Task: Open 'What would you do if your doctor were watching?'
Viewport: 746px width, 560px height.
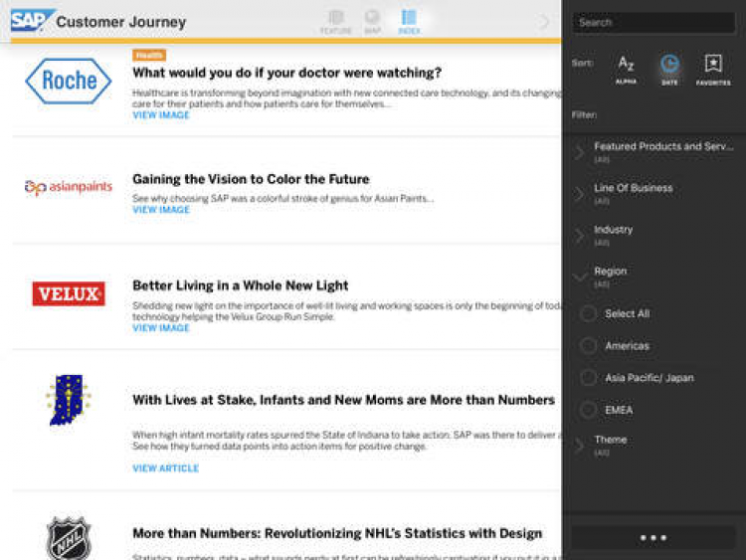Action: click(x=286, y=73)
